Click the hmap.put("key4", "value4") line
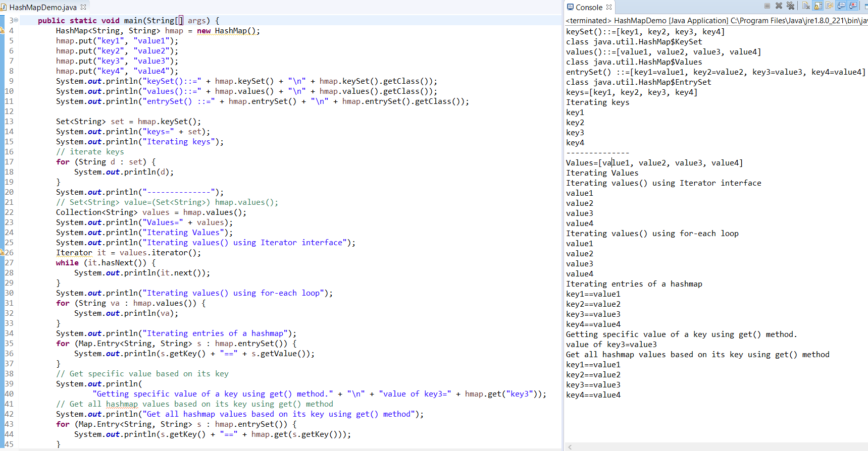868x451 pixels. point(117,71)
